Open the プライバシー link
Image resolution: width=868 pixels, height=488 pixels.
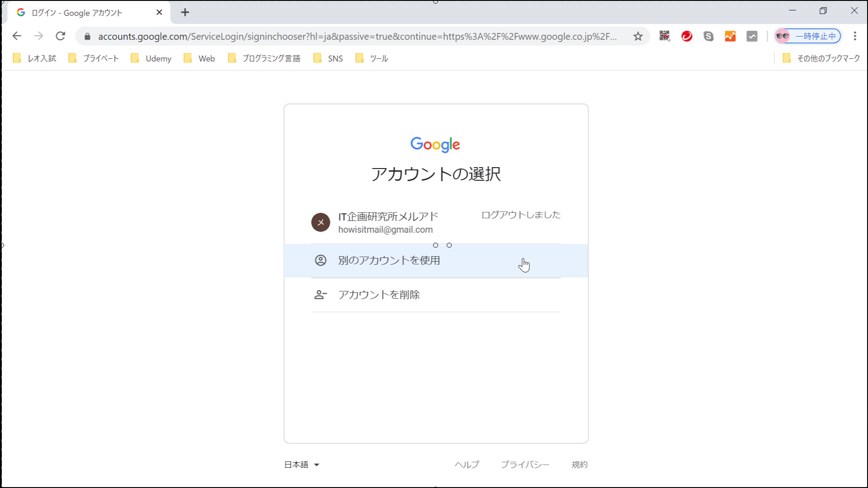pos(525,465)
